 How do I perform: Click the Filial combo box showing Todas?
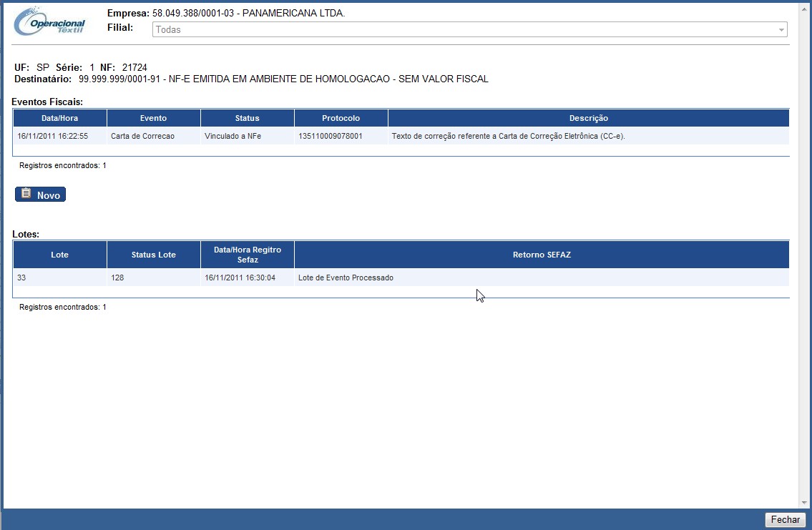(465, 30)
